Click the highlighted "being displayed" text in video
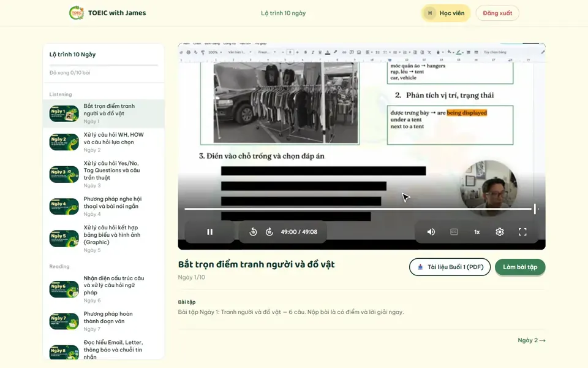The width and height of the screenshot is (588, 368). point(467,113)
